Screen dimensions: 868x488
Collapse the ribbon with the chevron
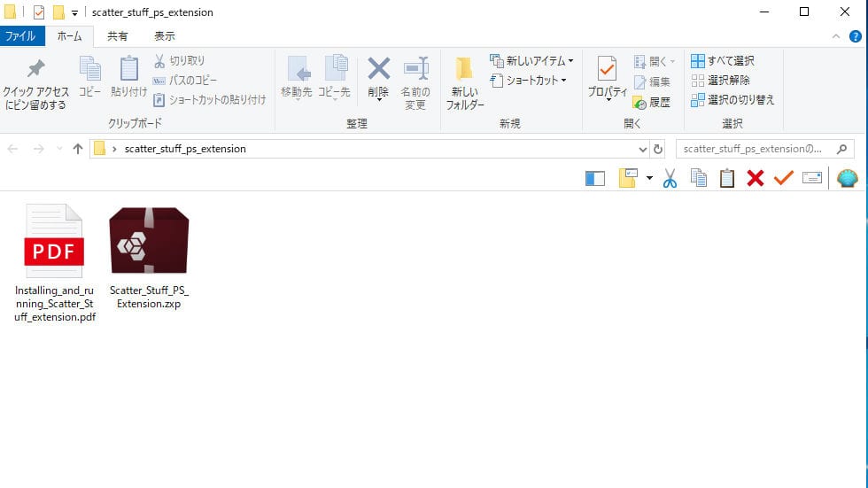point(836,36)
